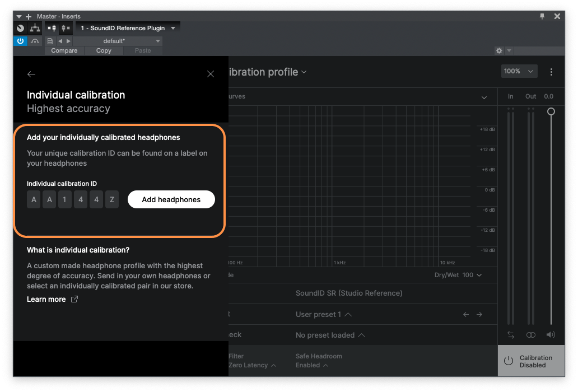Click the Add headphones button

pos(171,199)
